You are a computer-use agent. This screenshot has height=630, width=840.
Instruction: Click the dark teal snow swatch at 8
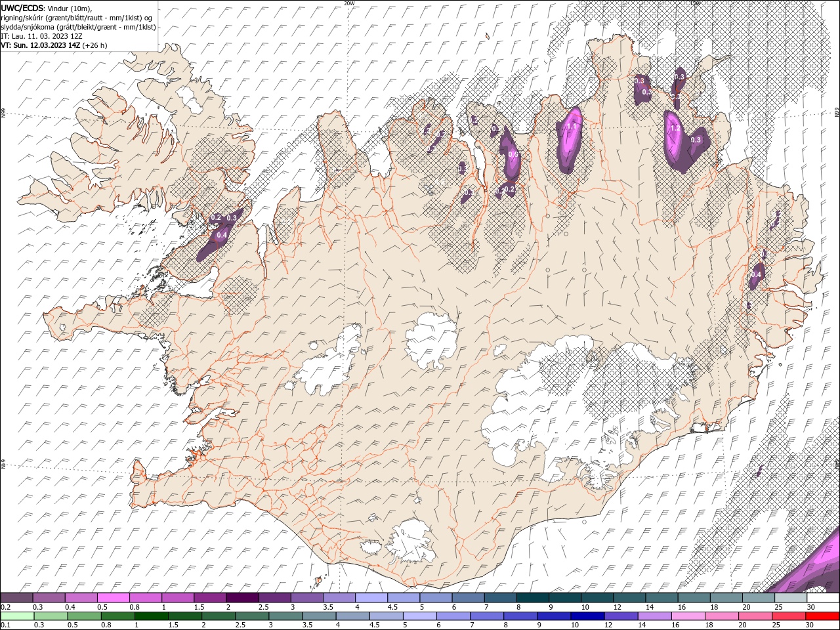pos(533,598)
